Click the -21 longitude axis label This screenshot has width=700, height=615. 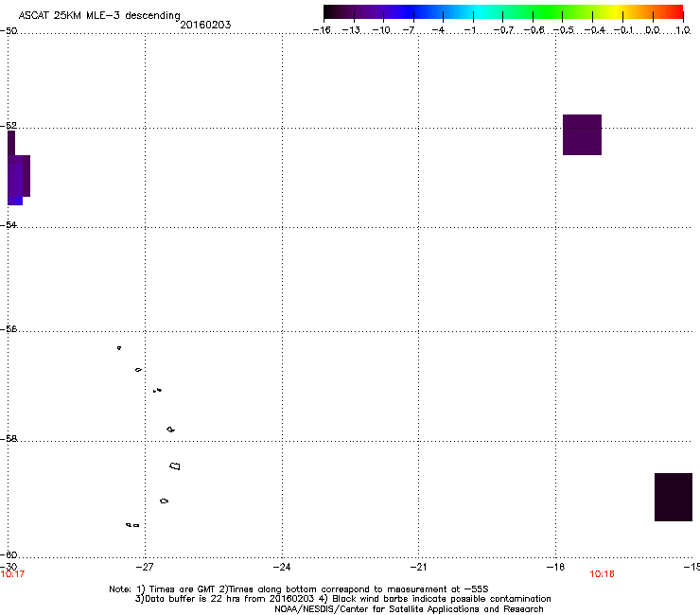coord(418,567)
